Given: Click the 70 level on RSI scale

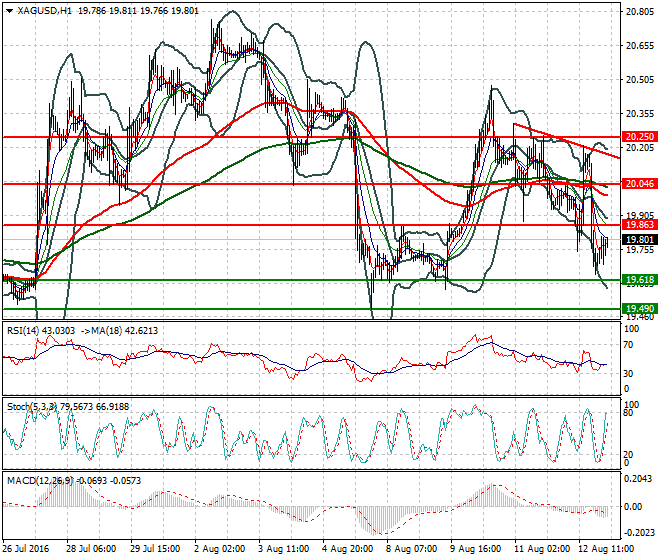Looking at the screenshot, I should (x=629, y=345).
